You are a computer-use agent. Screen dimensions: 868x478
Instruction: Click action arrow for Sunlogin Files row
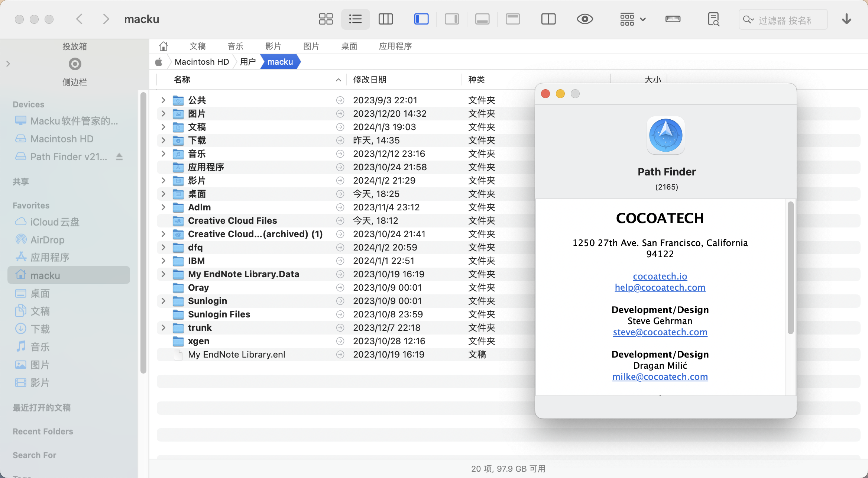coord(340,314)
